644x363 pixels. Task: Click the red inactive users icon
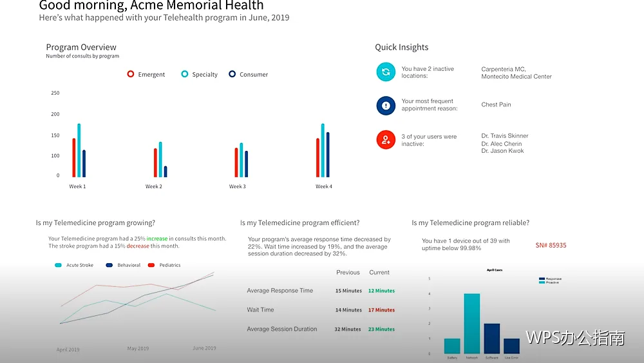coord(386,140)
